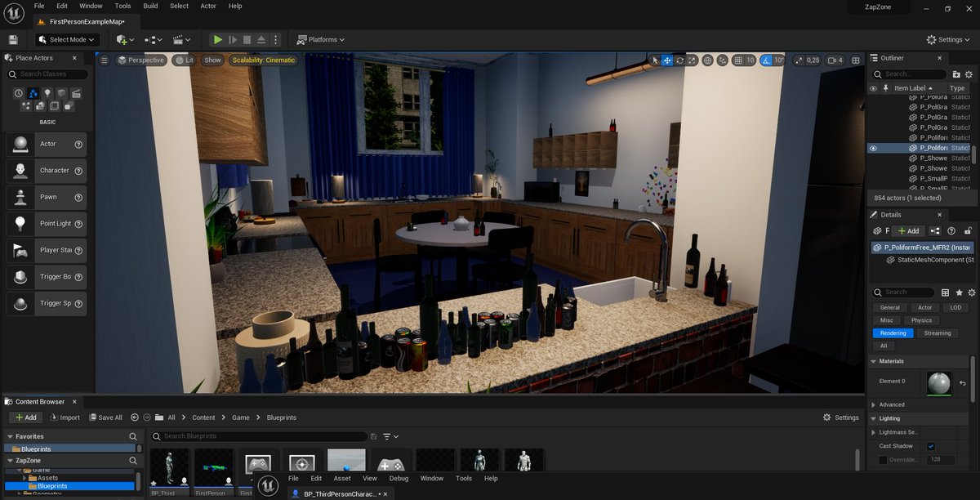Adjust camera speed setting 4
Viewport: 980px width, 500px height.
point(835,60)
